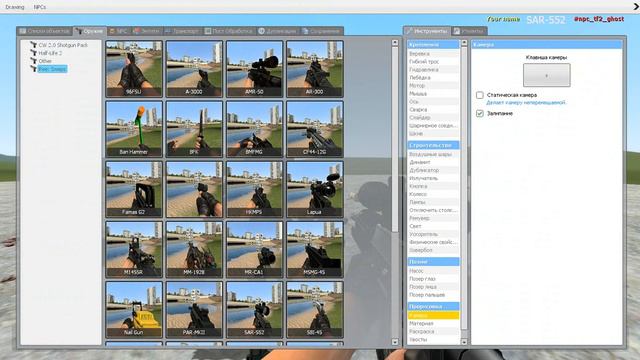Open the Дупликации tab
Image resolution: width=640 pixels, height=360 pixels.
(x=278, y=31)
